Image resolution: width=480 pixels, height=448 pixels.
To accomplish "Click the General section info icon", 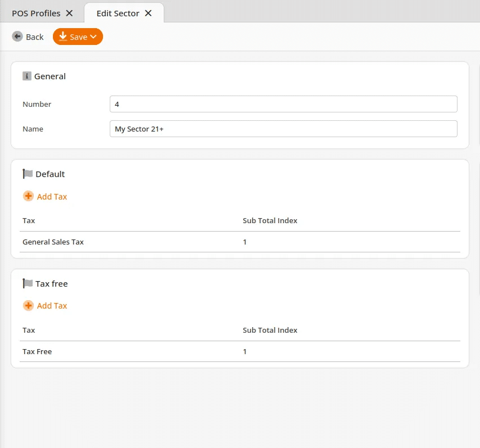I will pyautogui.click(x=27, y=76).
